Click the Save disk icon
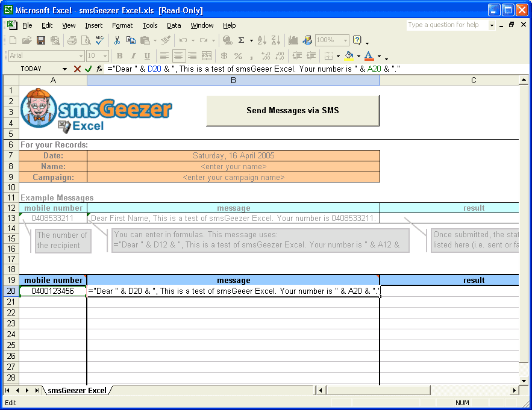532x410 pixels. 41,40
